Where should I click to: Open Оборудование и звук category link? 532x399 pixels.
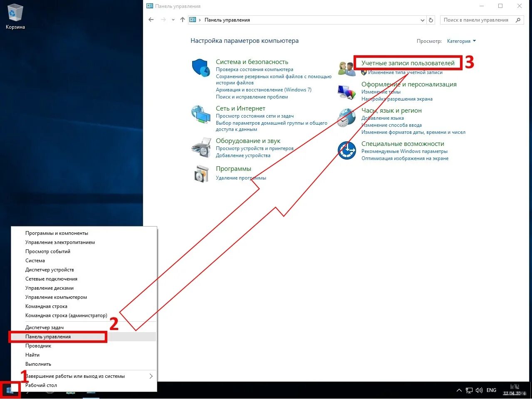[x=248, y=141]
